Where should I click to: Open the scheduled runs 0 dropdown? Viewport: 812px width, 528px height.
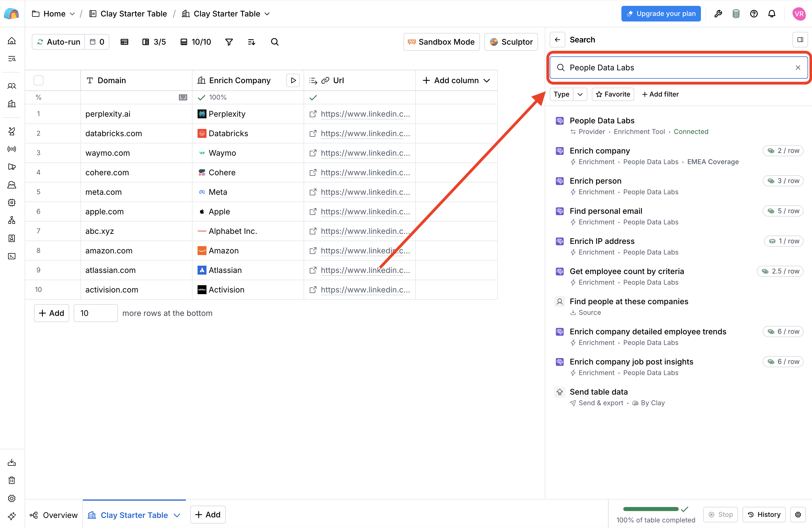pos(97,42)
